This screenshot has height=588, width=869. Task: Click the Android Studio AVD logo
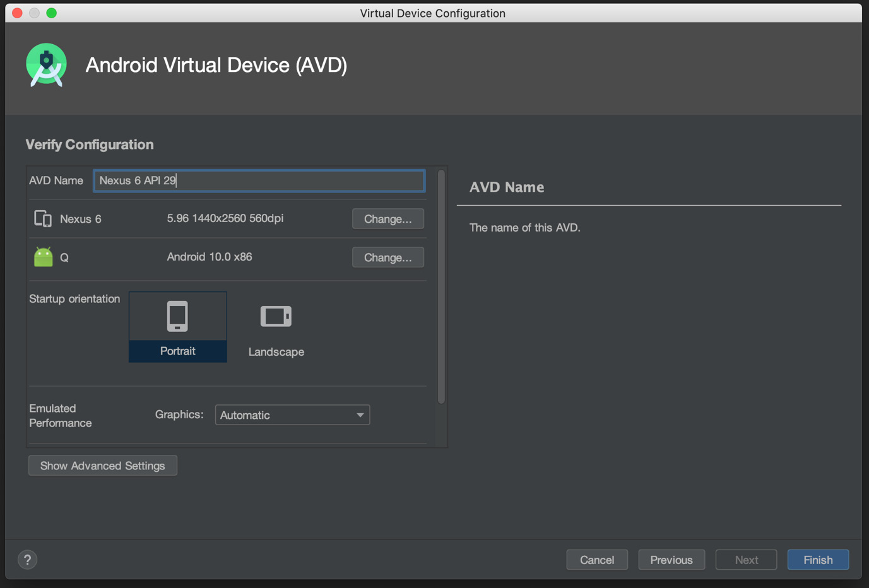[46, 65]
